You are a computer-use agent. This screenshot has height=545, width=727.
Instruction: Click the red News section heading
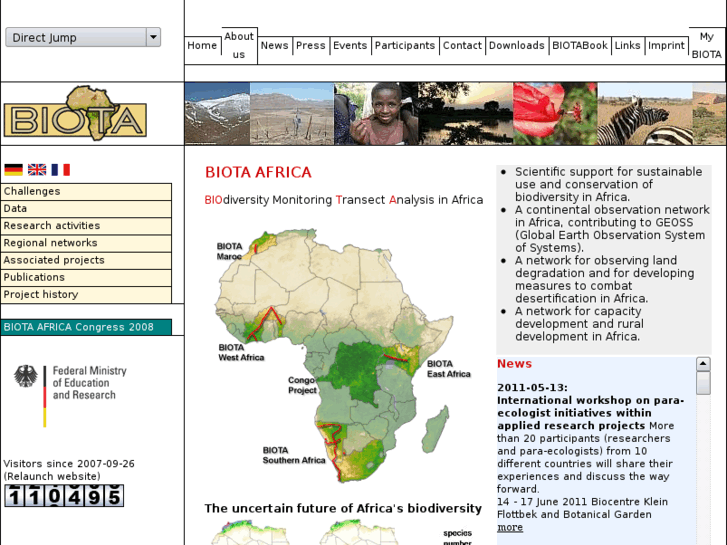tap(514, 364)
